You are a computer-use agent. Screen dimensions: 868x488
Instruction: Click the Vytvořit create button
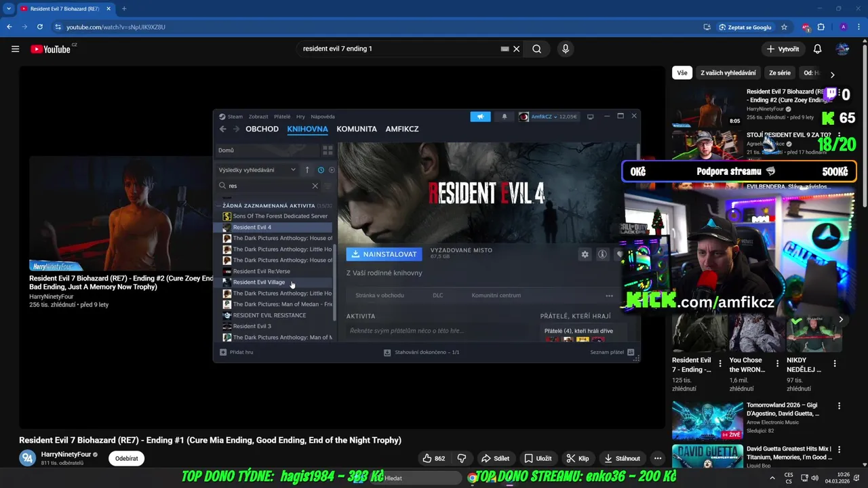[782, 49]
